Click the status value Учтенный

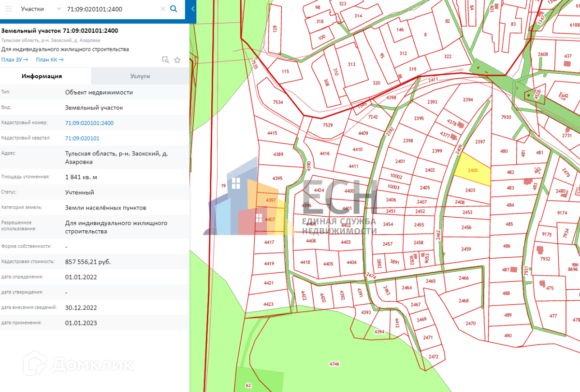click(80, 192)
